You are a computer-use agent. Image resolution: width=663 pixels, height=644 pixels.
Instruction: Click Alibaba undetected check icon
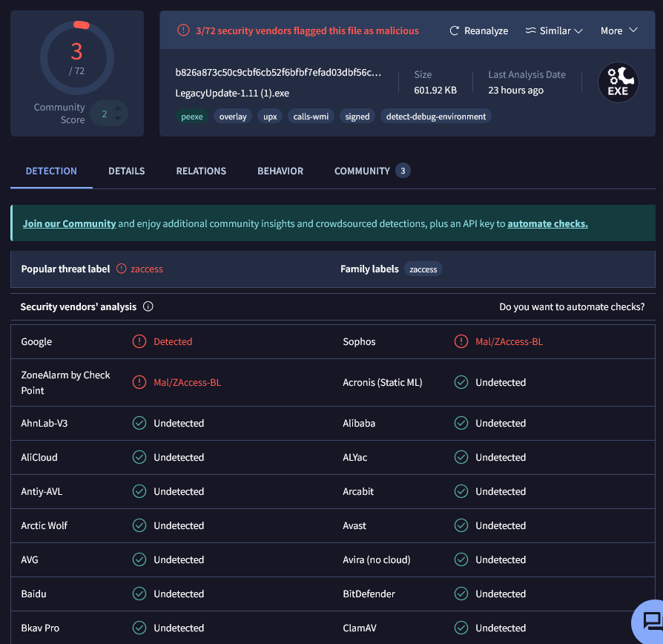pyautogui.click(x=461, y=423)
